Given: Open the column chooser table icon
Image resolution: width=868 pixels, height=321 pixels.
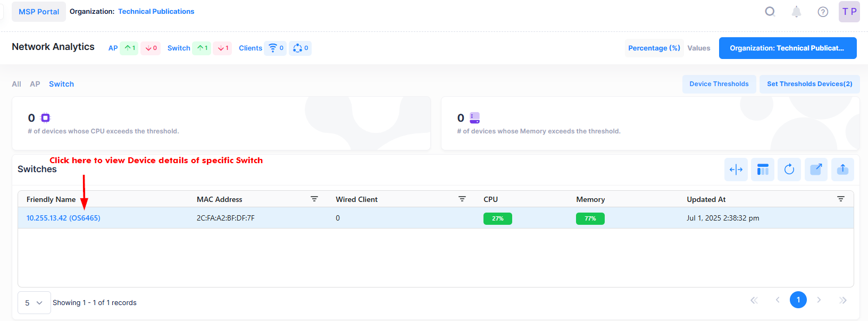Looking at the screenshot, I should [x=763, y=170].
